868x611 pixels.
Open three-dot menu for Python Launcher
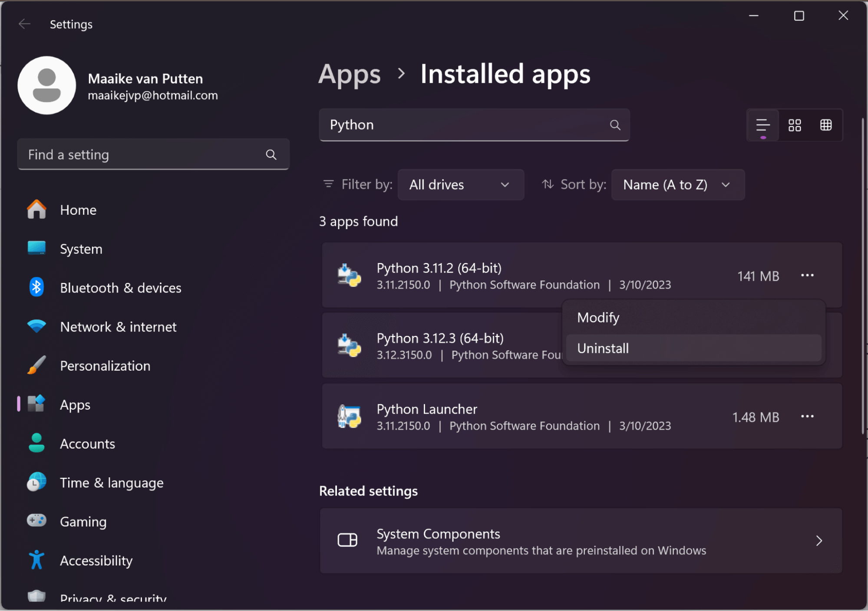807,416
